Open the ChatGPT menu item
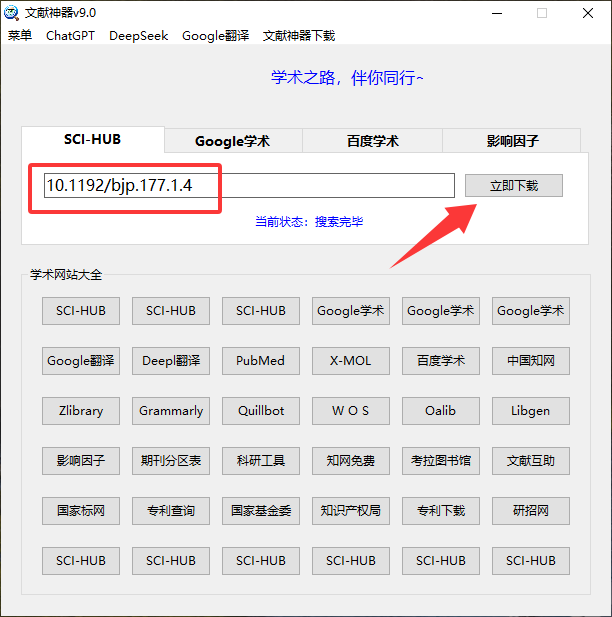This screenshot has height=617, width=612. [x=70, y=36]
